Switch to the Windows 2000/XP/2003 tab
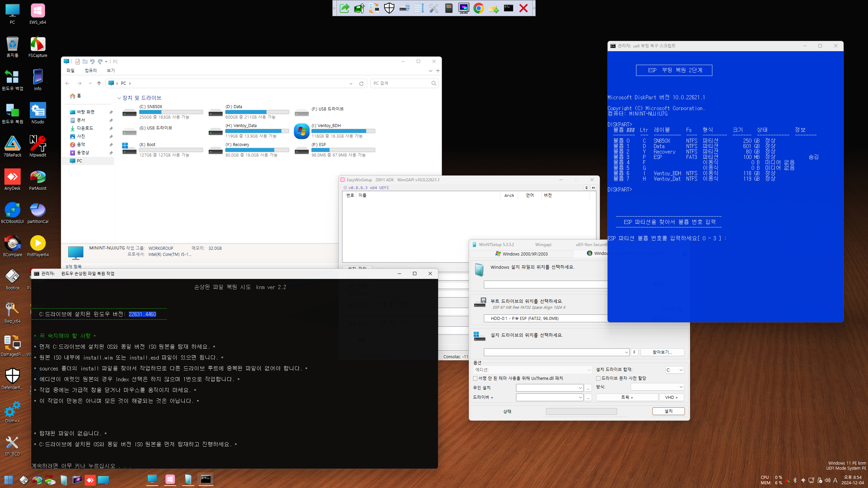Viewport: 868px width, 488px height. (521, 254)
